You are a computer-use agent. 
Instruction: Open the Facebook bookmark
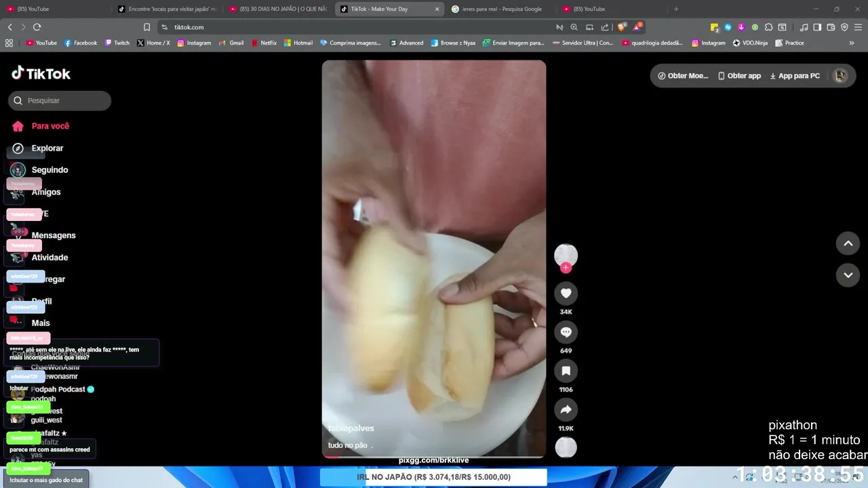point(81,43)
